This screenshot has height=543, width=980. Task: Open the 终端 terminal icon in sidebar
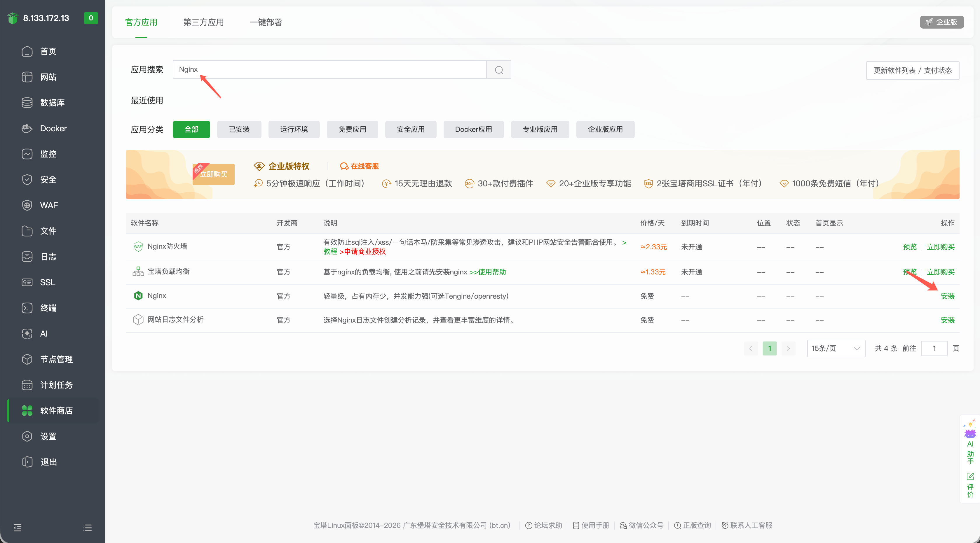[x=27, y=308]
